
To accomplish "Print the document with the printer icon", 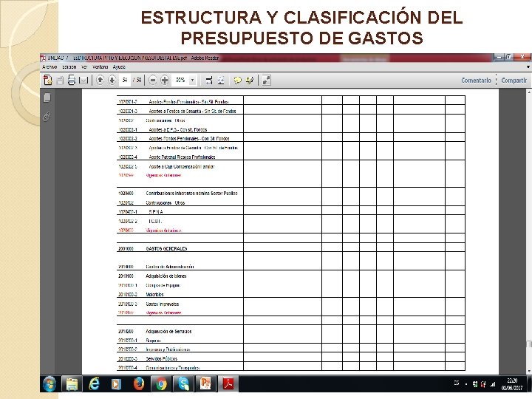I will click(72, 81).
